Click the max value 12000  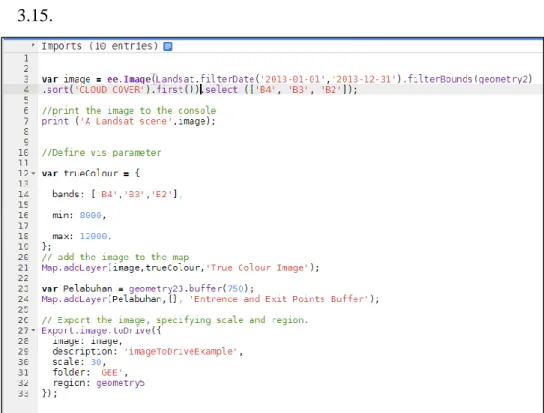94,236
